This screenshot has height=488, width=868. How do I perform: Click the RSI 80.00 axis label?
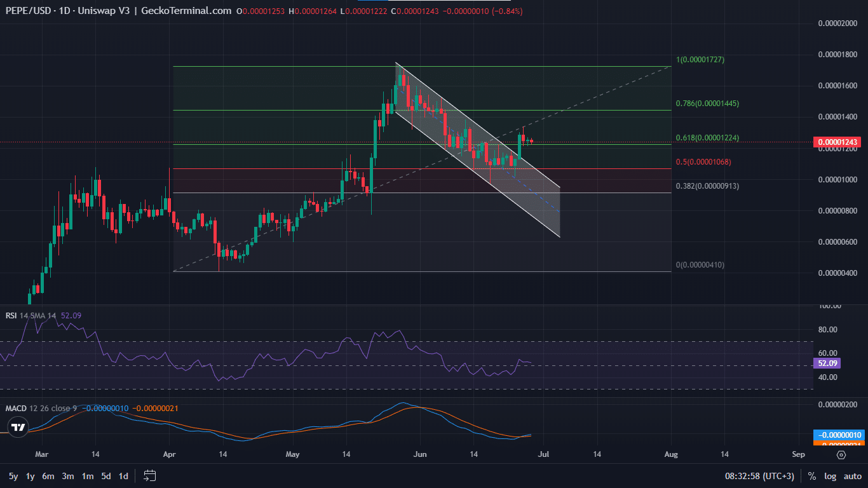827,330
